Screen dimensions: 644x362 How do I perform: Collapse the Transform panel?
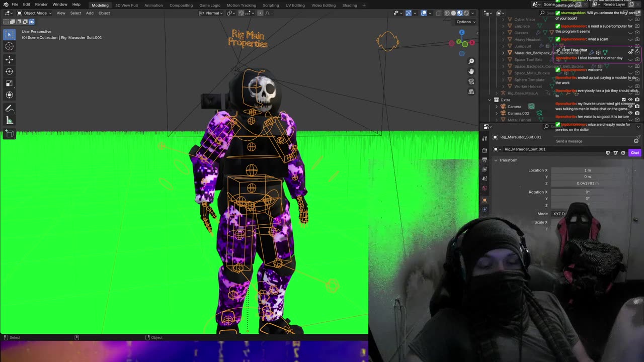point(496,160)
